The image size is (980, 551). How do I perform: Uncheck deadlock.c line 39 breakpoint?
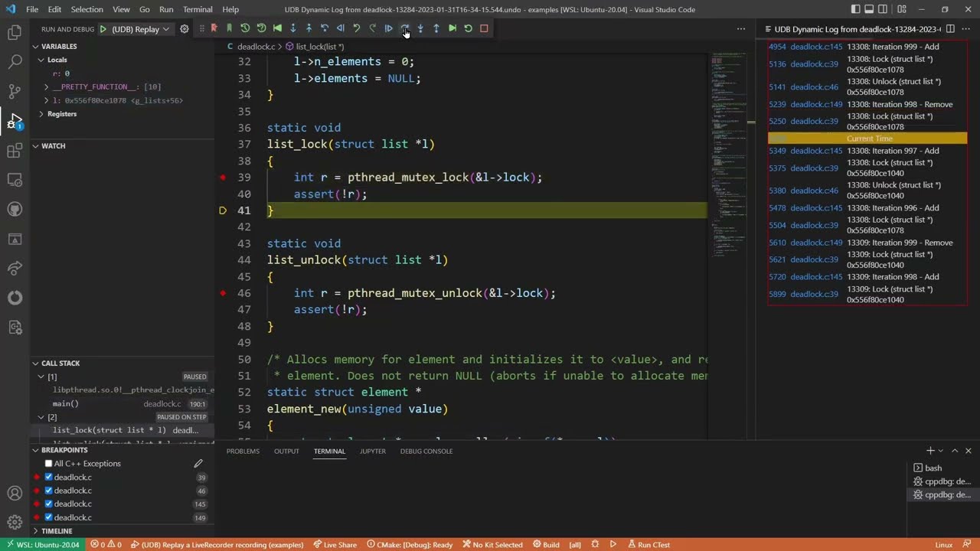coord(49,477)
